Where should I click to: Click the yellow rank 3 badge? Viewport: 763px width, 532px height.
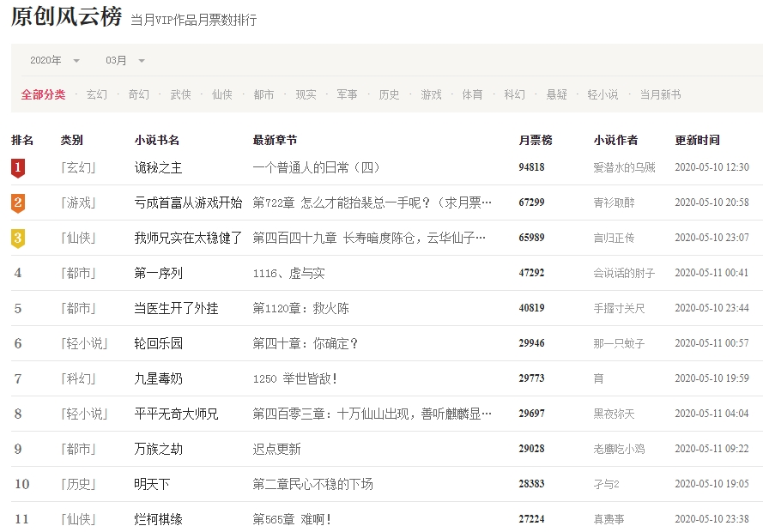coord(18,239)
